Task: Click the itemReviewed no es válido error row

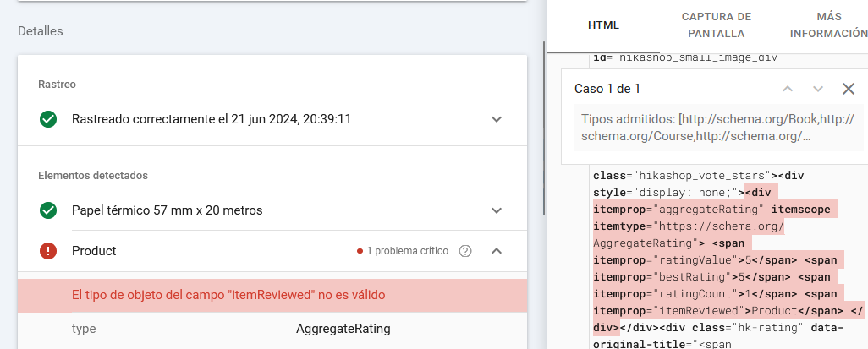Action: (x=272, y=295)
